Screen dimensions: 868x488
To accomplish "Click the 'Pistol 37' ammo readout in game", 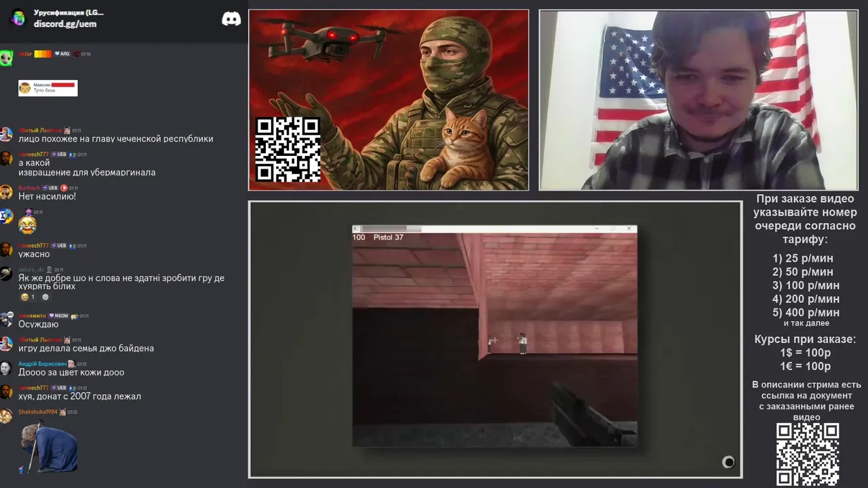I will click(388, 237).
